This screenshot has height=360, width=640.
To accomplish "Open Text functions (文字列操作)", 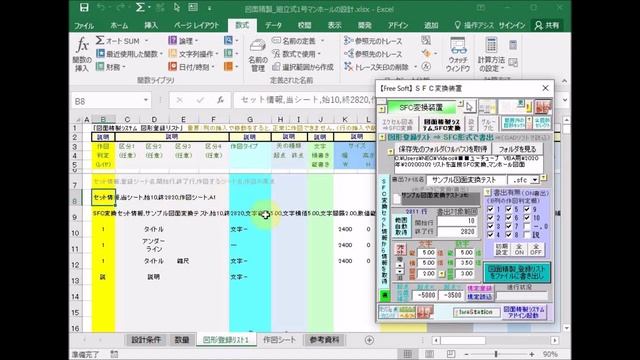I will point(193,53).
